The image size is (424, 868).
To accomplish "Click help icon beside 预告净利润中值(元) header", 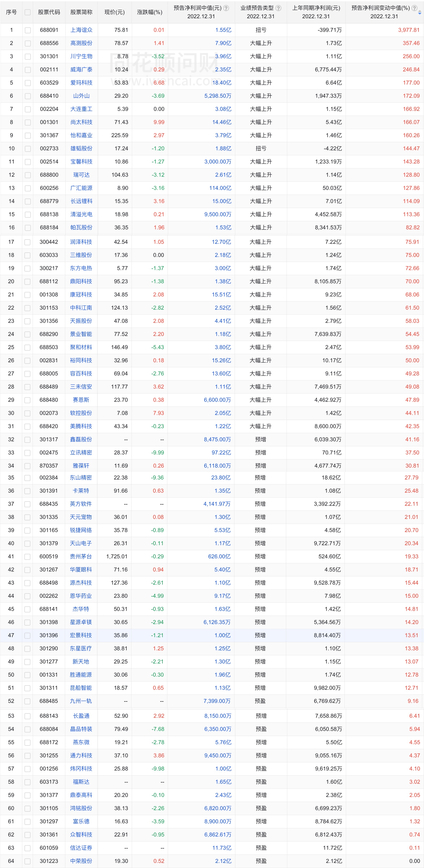I will (226, 8).
